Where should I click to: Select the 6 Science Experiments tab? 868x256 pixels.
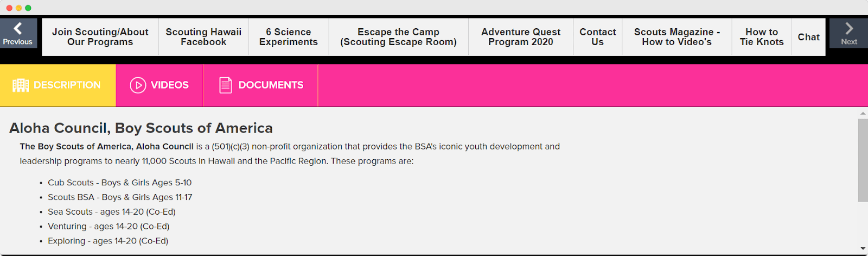[x=289, y=37]
